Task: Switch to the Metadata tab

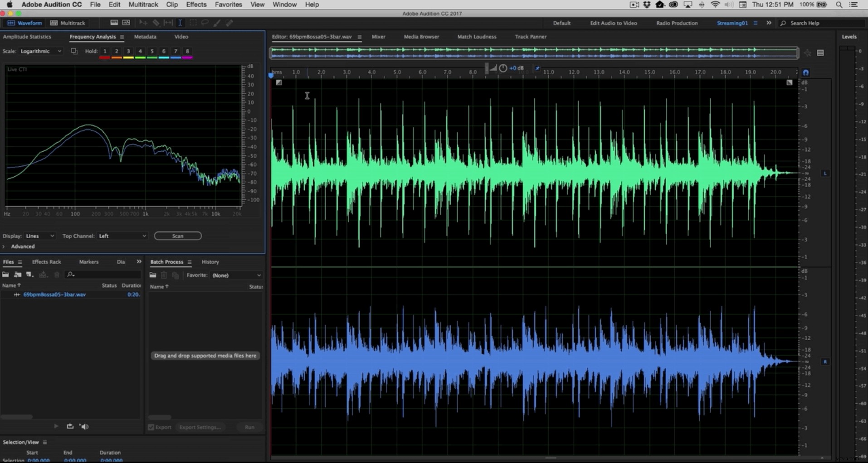Action: 145,37
